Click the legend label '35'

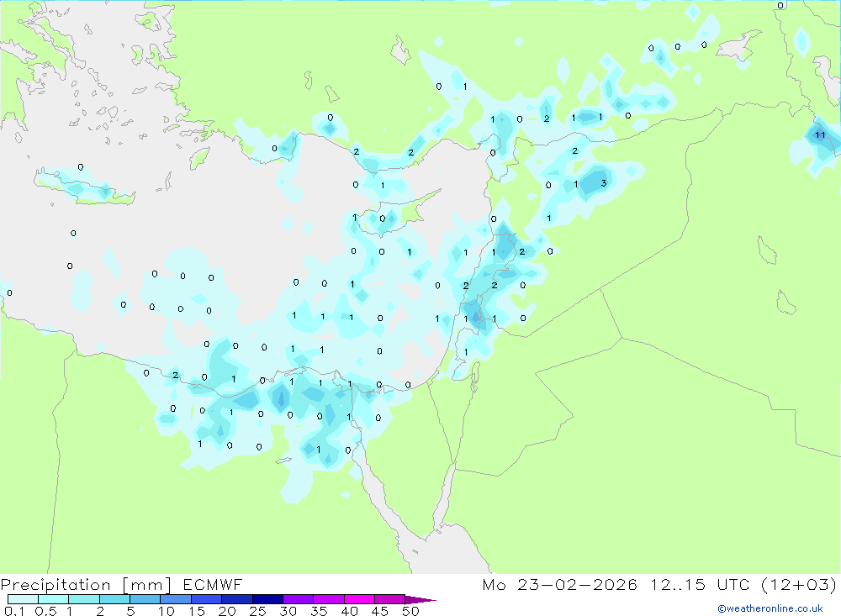319,611
